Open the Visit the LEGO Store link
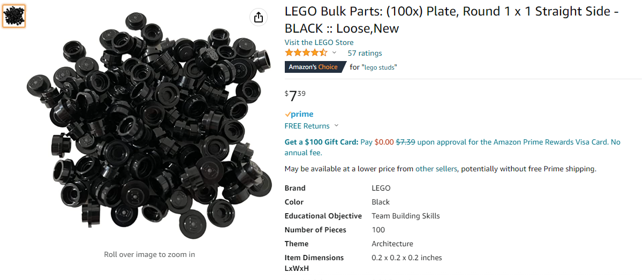Image resolution: width=644 pixels, height=280 pixels. point(319,42)
